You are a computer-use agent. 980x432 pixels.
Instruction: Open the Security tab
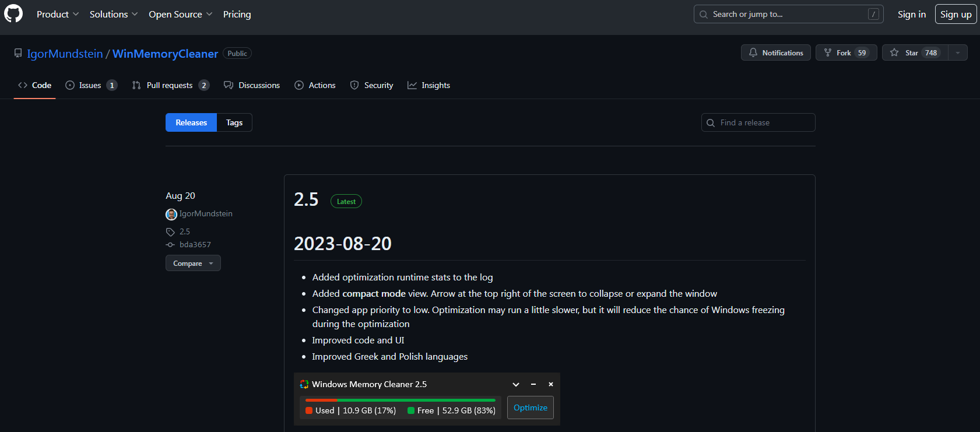tap(371, 85)
